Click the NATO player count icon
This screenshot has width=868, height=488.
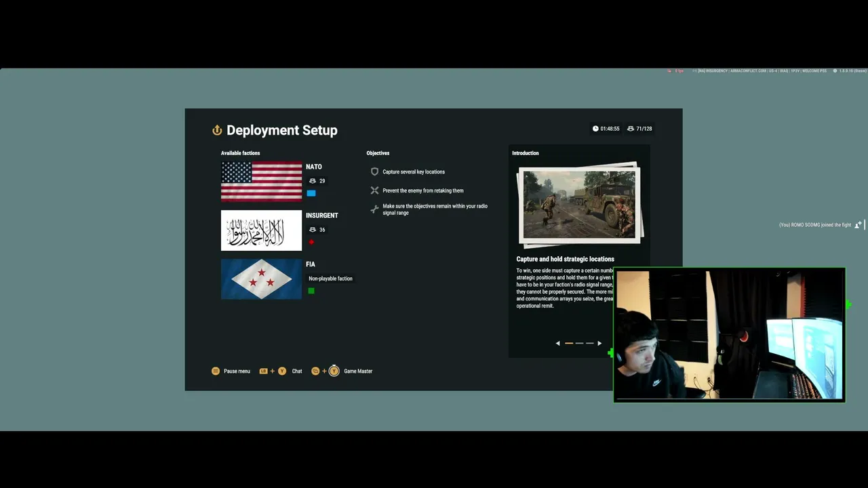pos(313,181)
